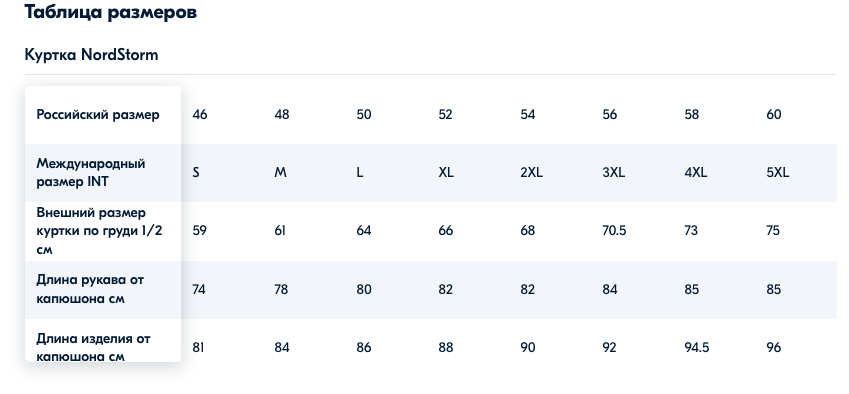Screen dimensions: 849x394
Task: Select sleeve length value 78
Action: 281,290
